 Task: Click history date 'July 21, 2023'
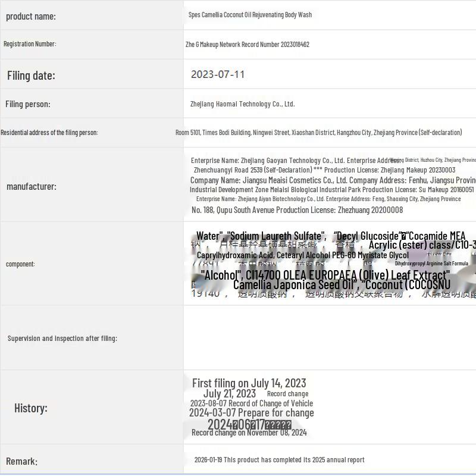click(230, 393)
